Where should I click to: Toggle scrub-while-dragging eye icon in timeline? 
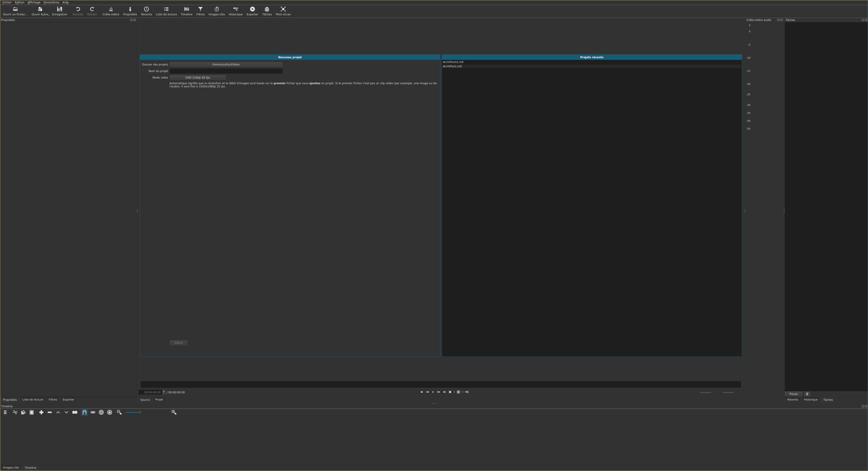(93, 413)
